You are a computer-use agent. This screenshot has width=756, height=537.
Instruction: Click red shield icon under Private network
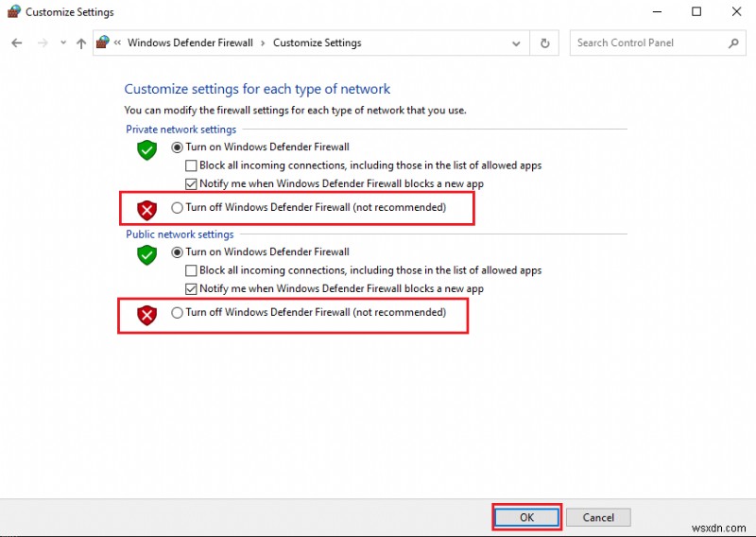point(147,211)
